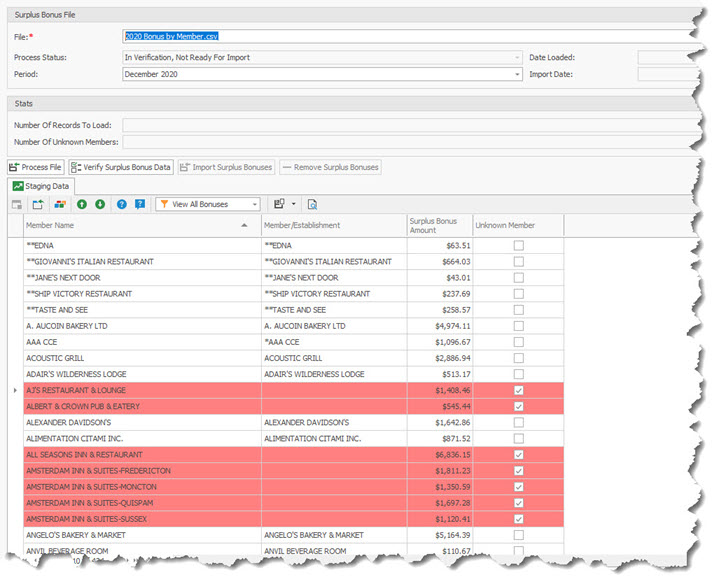Viewport: 719px width, 584px height.
Task: Click the Process File button
Action: pos(36,167)
